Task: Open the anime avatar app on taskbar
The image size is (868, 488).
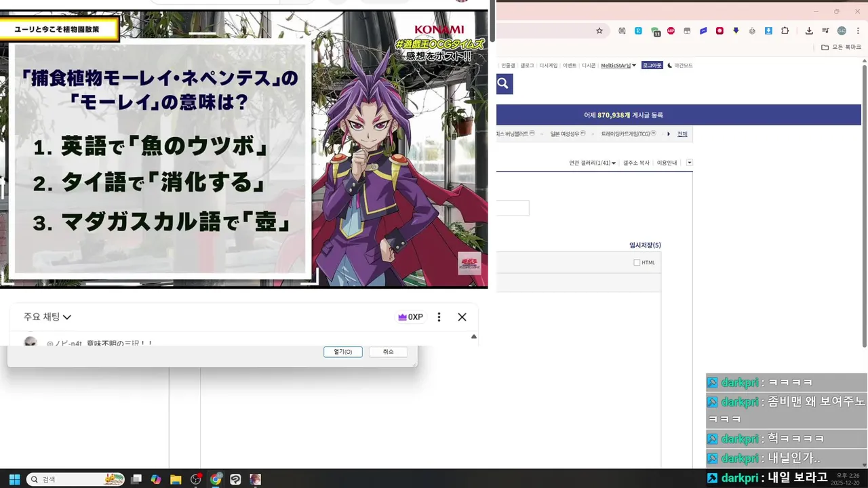Action: 255,479
